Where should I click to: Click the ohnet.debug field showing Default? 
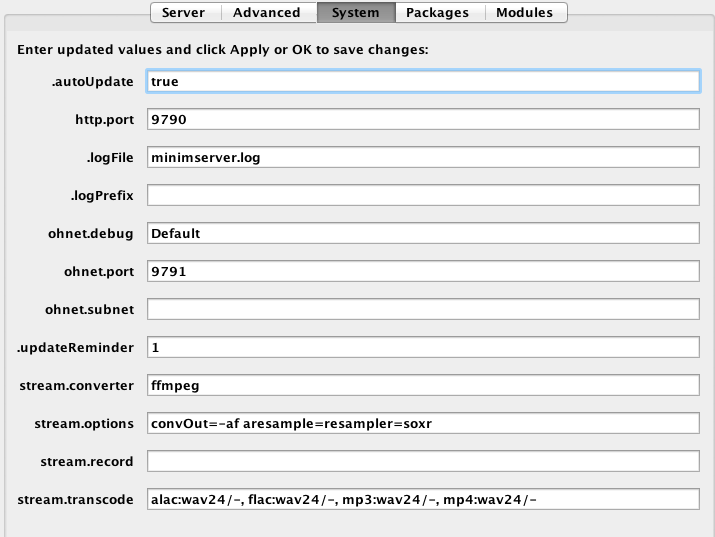click(423, 233)
